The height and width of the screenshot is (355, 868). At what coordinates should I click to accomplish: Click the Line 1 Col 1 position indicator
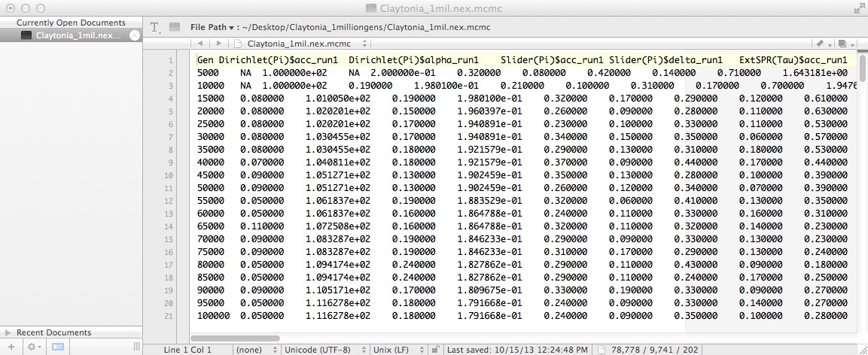[x=187, y=350]
